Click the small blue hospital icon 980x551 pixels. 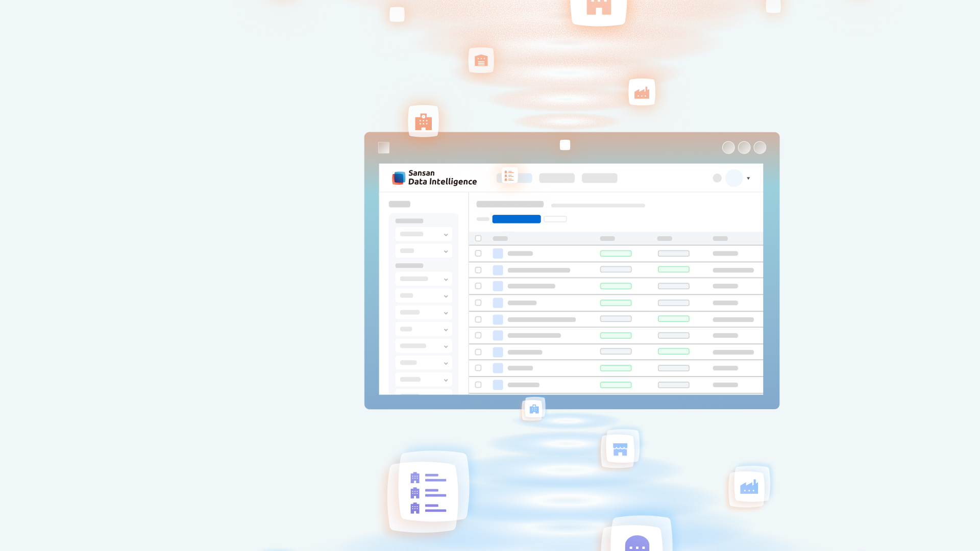pyautogui.click(x=534, y=409)
